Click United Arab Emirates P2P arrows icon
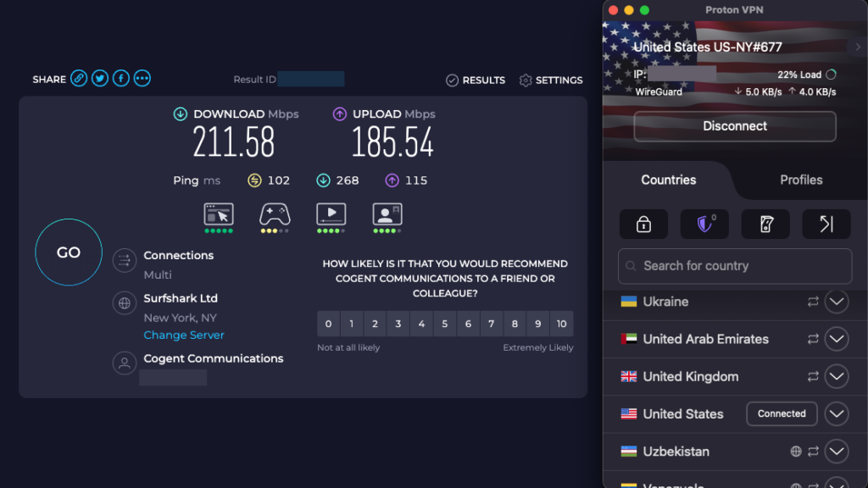This screenshot has height=488, width=868. [x=813, y=339]
